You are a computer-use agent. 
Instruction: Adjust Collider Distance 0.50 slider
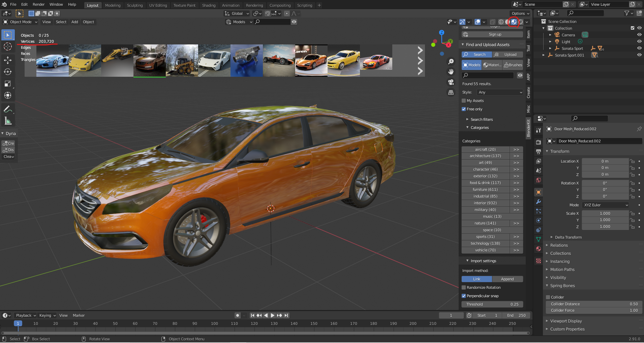click(594, 304)
